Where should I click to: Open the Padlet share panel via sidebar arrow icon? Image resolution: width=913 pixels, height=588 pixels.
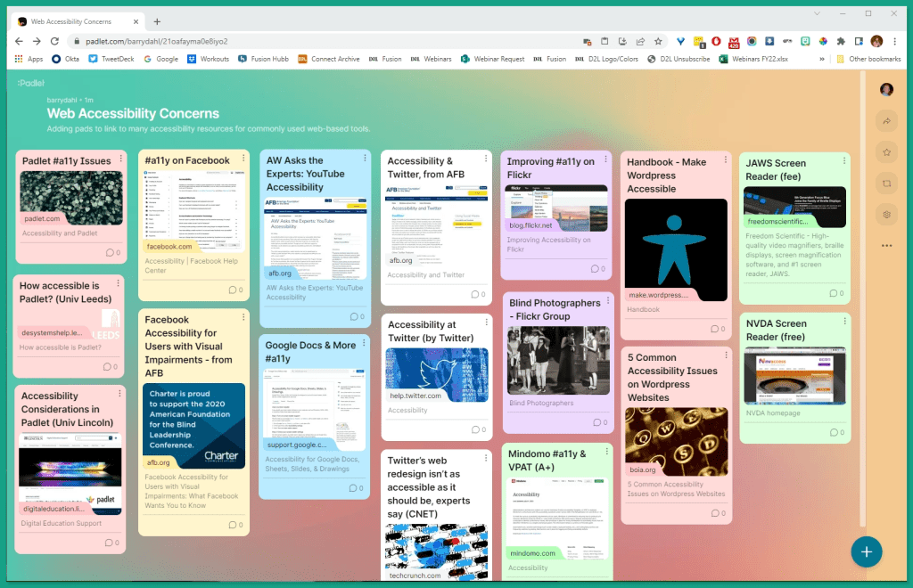pyautogui.click(x=886, y=120)
